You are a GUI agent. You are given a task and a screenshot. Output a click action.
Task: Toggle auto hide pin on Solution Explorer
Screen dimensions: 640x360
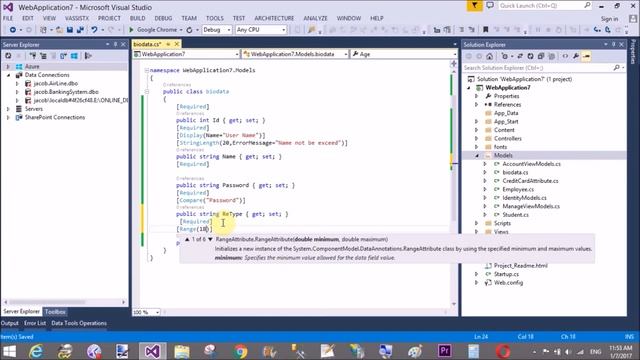click(x=613, y=44)
